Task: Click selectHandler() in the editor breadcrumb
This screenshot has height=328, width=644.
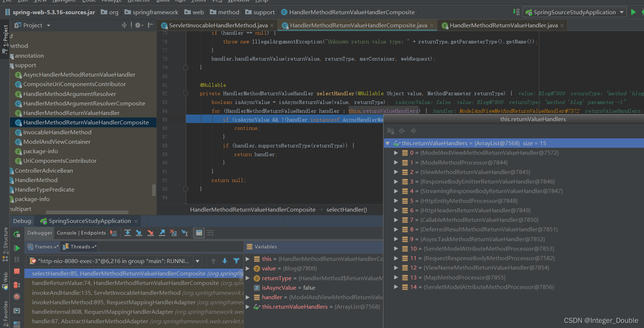Action: coord(347,209)
